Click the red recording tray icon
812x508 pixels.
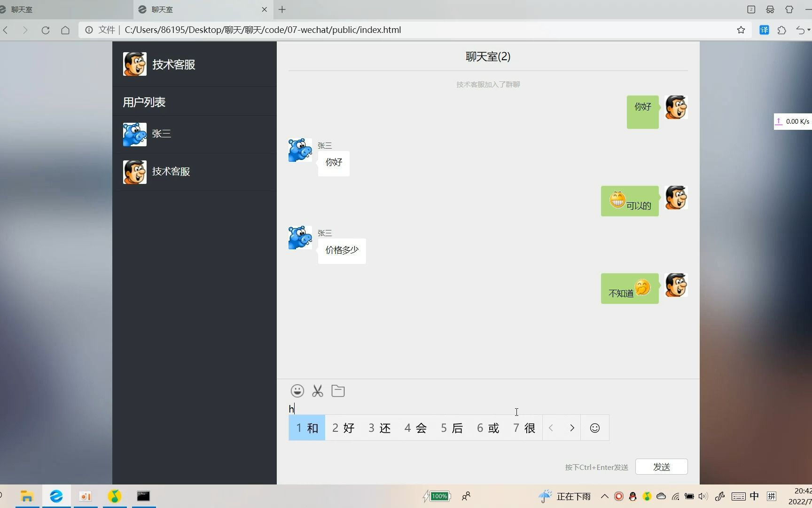click(619, 496)
